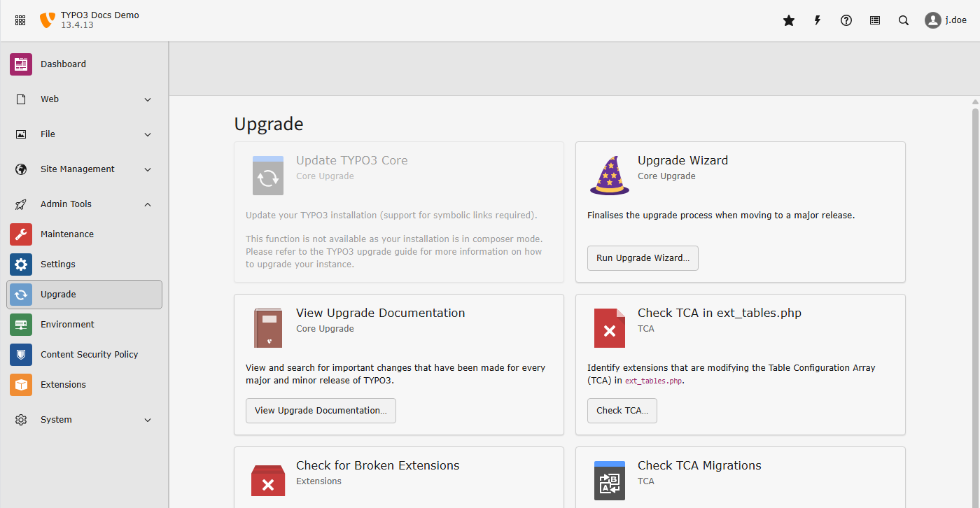Click the System gear icon in sidebar
The width and height of the screenshot is (980, 508).
(x=21, y=420)
